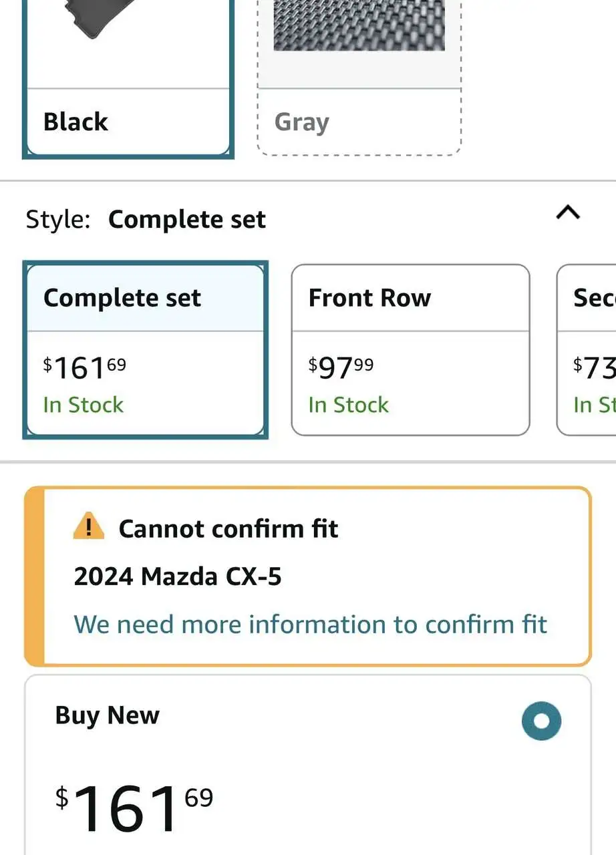
Task: Select the Front Row style option
Action: pyautogui.click(x=410, y=351)
